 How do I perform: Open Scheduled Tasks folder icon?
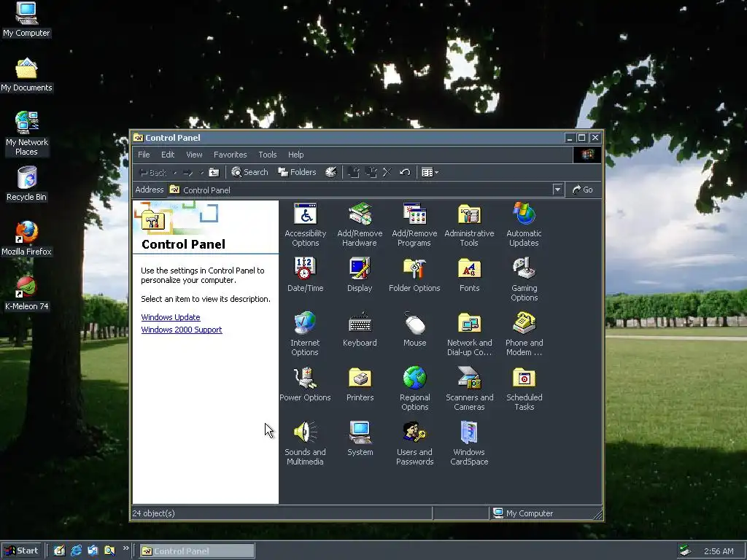pyautogui.click(x=524, y=389)
